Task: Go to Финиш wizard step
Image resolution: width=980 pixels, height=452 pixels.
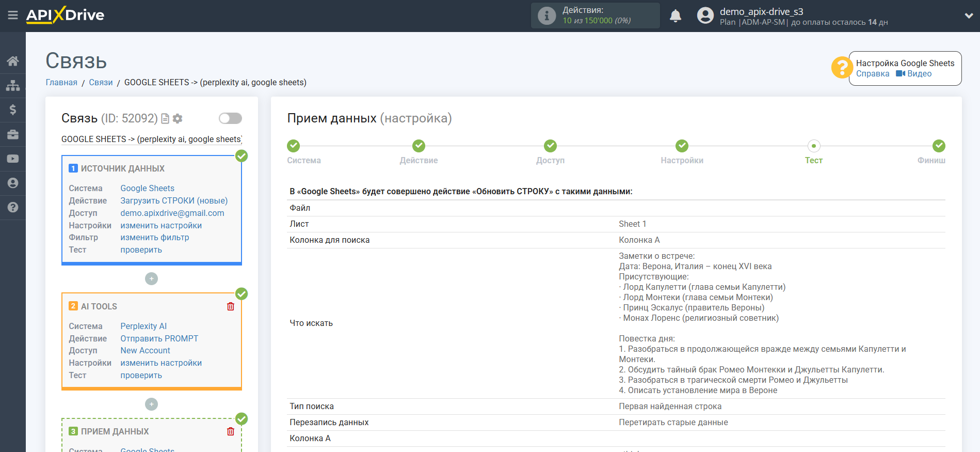Action: (x=939, y=146)
